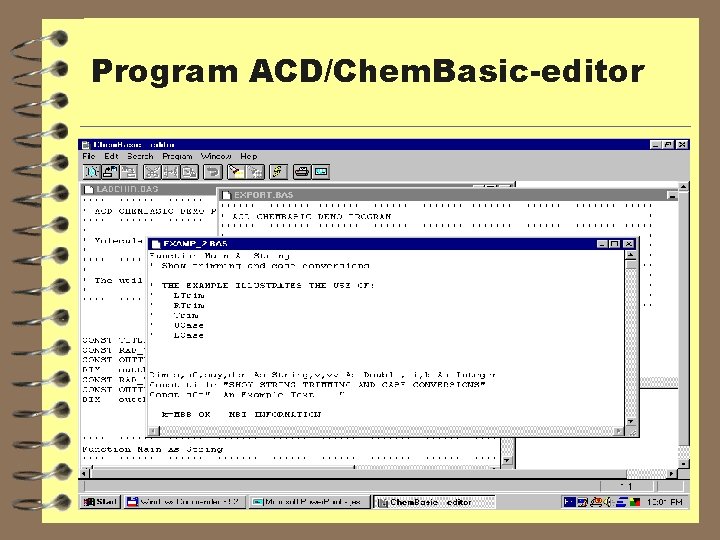The image size is (720, 540).
Task: Click the 'LTrim' code line
Action: 189,295
